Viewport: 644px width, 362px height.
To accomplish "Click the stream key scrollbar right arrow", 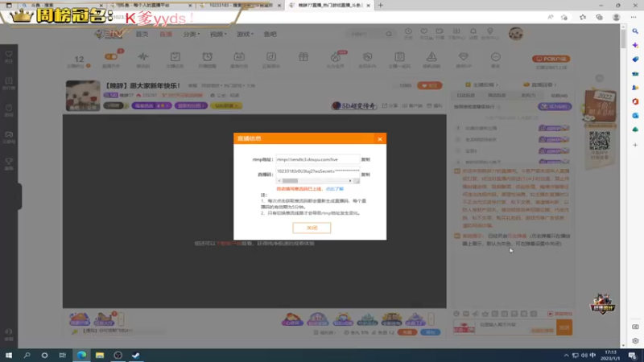I will pyautogui.click(x=350, y=181).
